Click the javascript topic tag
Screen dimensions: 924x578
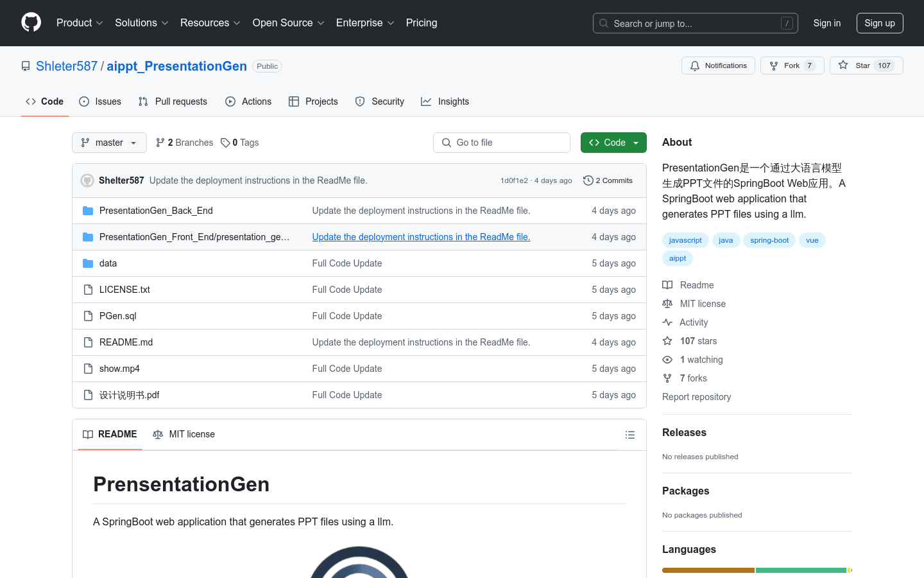685,240
